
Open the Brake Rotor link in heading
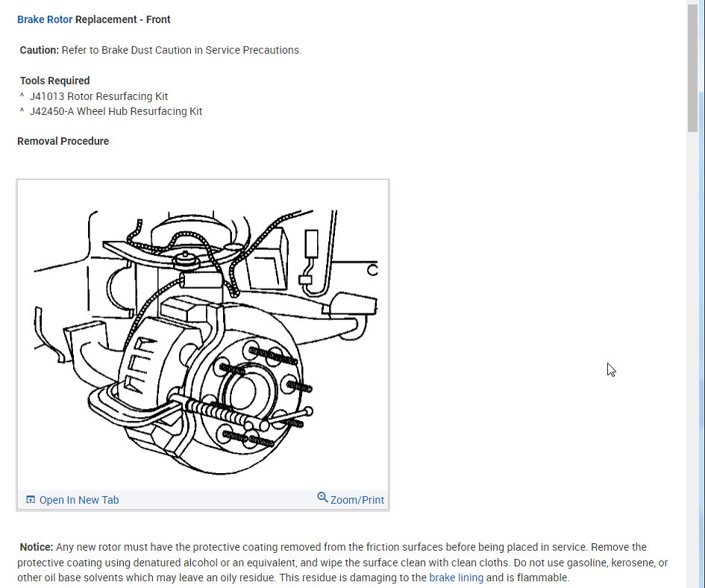pos(45,20)
